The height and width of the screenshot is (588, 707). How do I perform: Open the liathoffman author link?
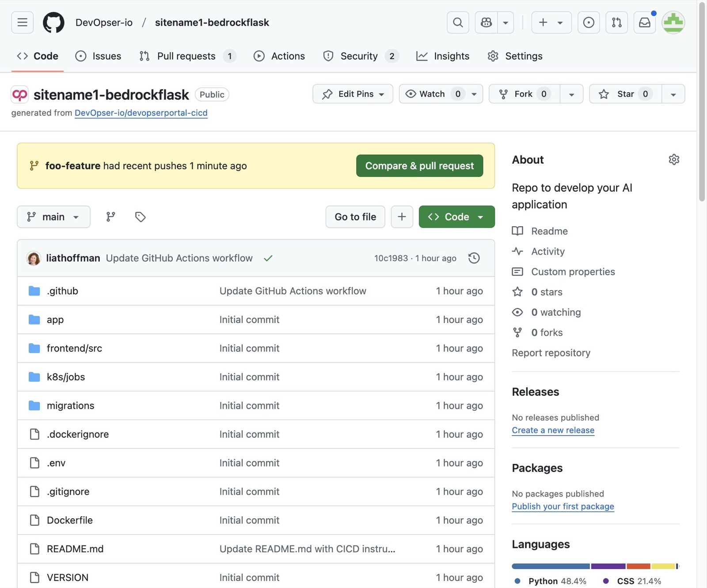(x=73, y=258)
